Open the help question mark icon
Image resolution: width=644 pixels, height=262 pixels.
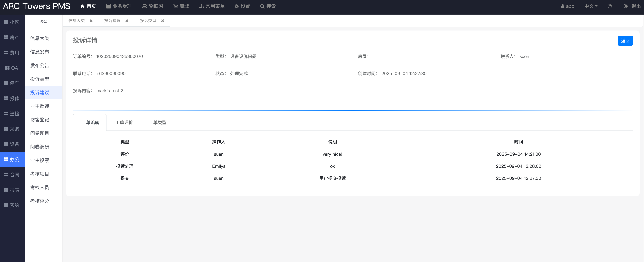tap(610, 6)
